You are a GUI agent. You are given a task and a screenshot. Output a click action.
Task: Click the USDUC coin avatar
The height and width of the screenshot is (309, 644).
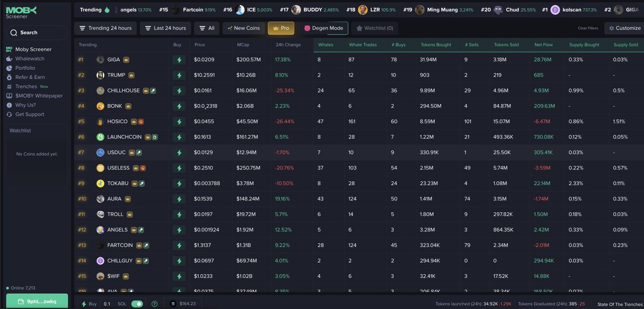[100, 153]
